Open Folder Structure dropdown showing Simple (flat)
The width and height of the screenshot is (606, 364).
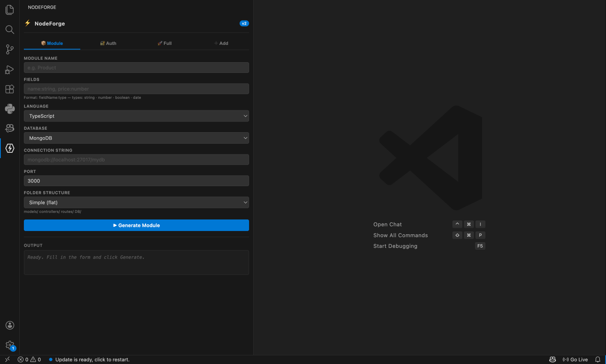[136, 203]
